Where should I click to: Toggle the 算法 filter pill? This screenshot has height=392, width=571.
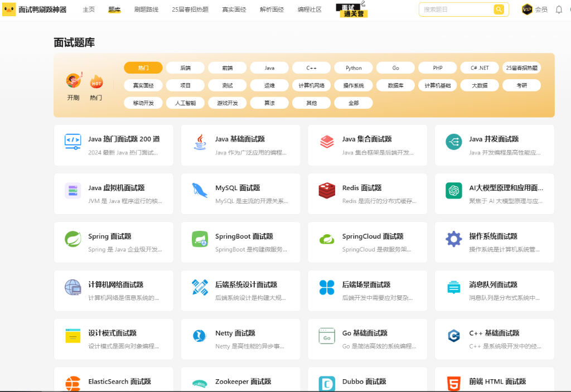tap(269, 103)
